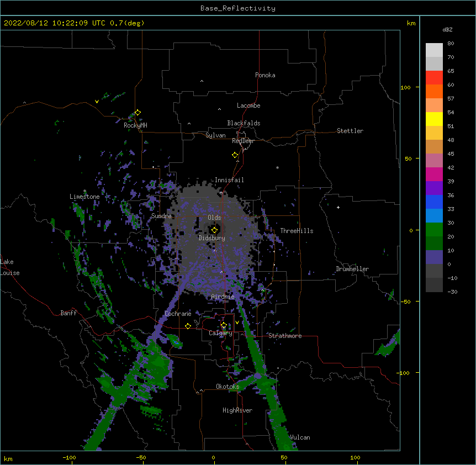Click the yellow diamond marker near RockyMH
The height and width of the screenshot is (465, 476).
[x=137, y=113]
